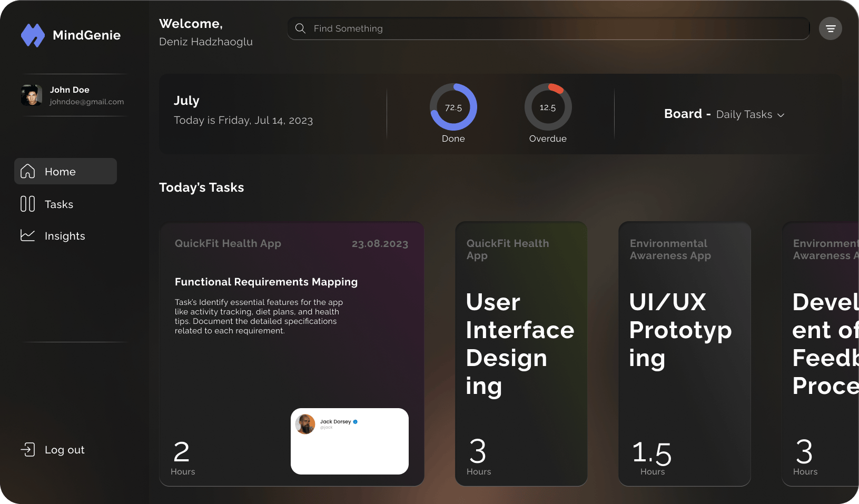Click the Done progress ring showing 72.5

click(453, 107)
